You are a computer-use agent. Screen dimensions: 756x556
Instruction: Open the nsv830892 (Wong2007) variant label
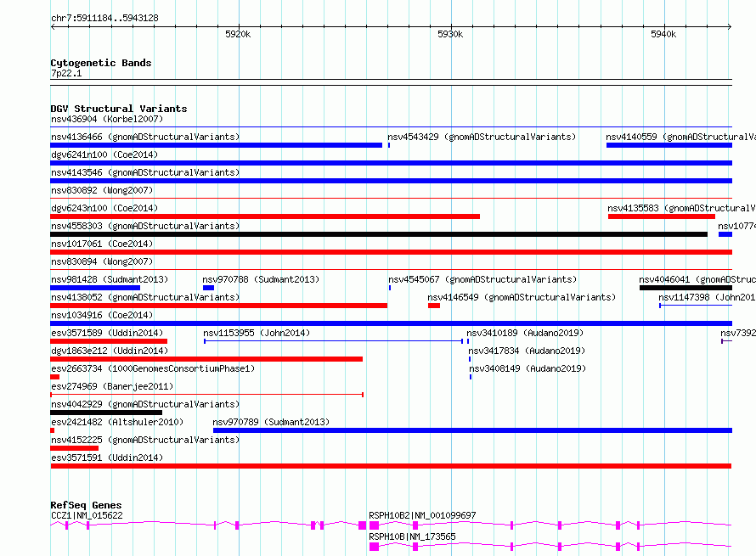pyautogui.click(x=102, y=190)
